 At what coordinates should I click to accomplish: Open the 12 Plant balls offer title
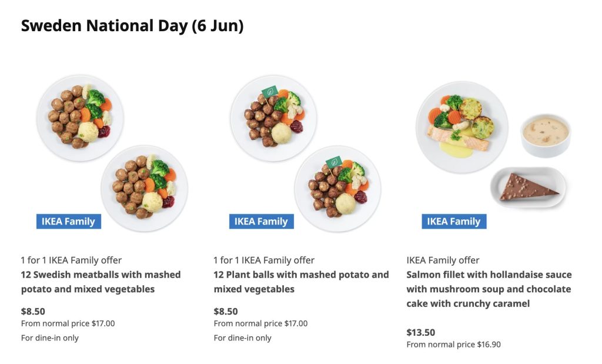coord(301,282)
